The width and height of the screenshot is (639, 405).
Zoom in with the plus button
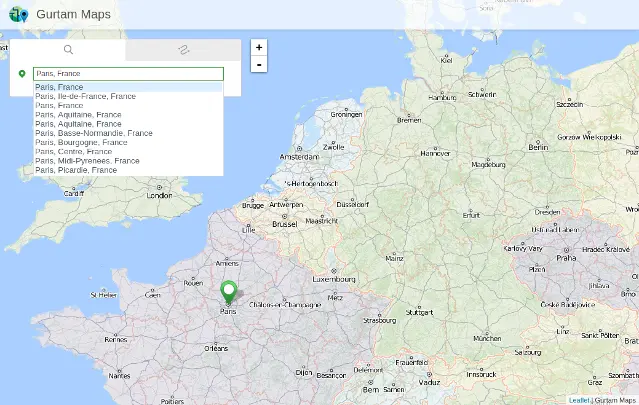(259, 48)
